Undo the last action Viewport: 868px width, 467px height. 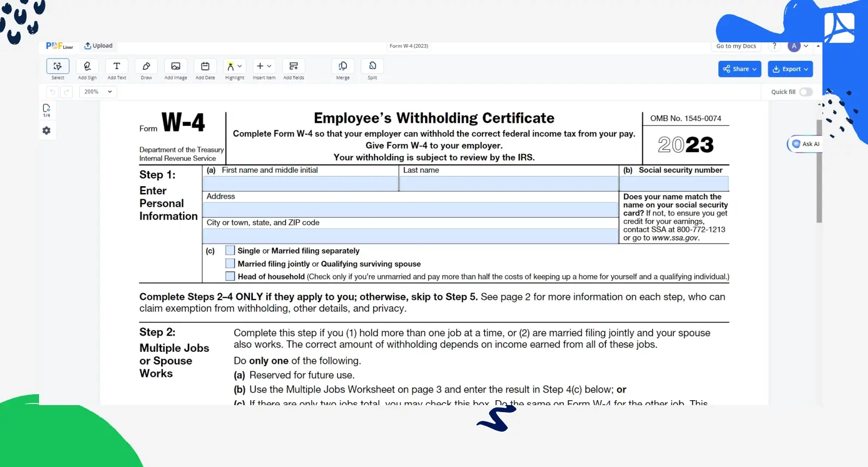coord(53,92)
